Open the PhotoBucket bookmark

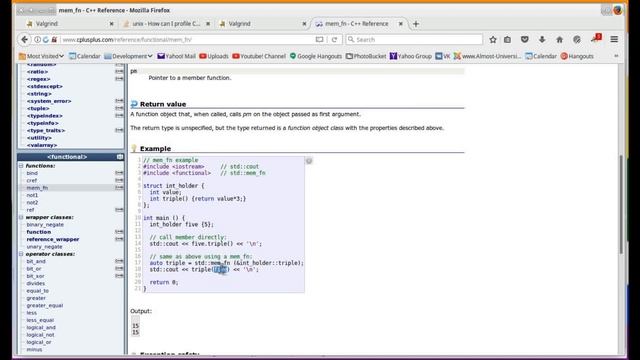[x=366, y=56]
